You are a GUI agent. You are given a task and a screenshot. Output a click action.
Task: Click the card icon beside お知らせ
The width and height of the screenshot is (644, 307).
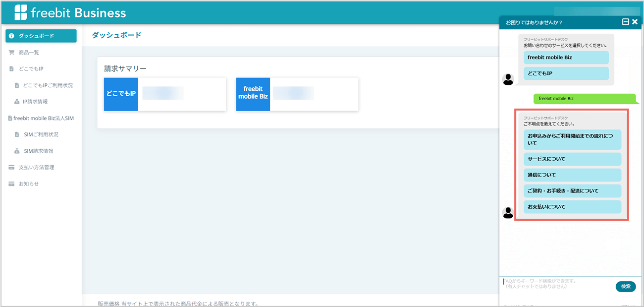pos(11,184)
